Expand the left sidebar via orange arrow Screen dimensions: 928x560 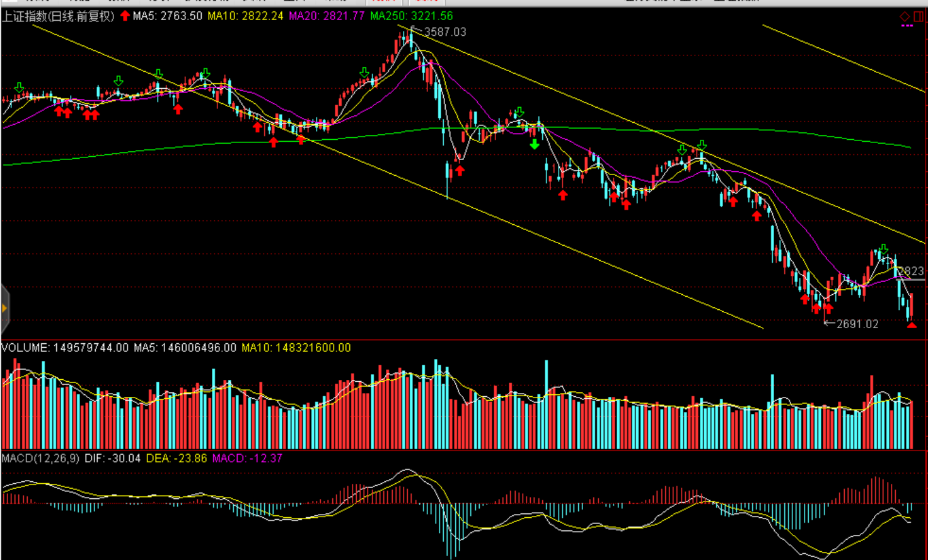pyautogui.click(x=4, y=308)
